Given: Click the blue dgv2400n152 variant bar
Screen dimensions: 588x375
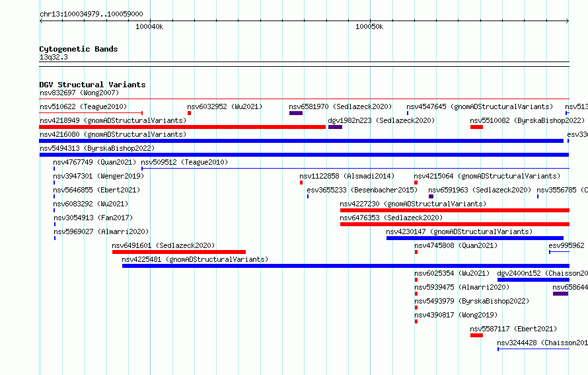Looking at the screenshot, I should pos(533,280).
